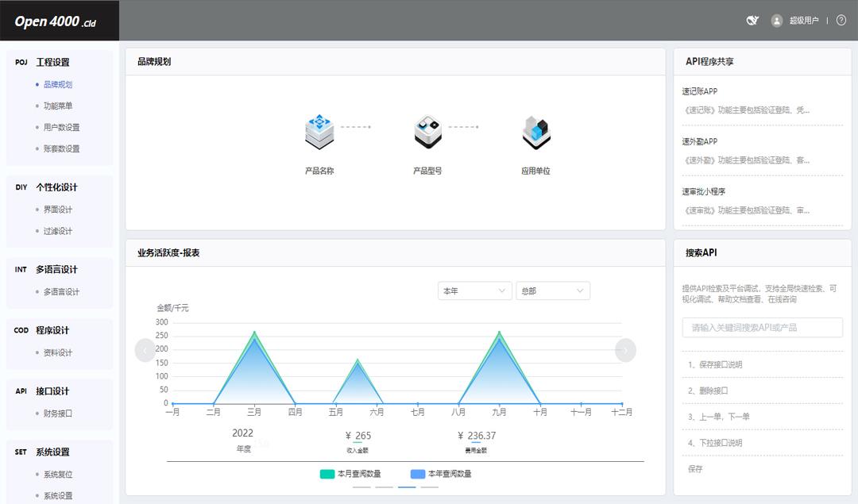858x504 pixels.
Task: Focus the API keyword search field
Action: 762,328
